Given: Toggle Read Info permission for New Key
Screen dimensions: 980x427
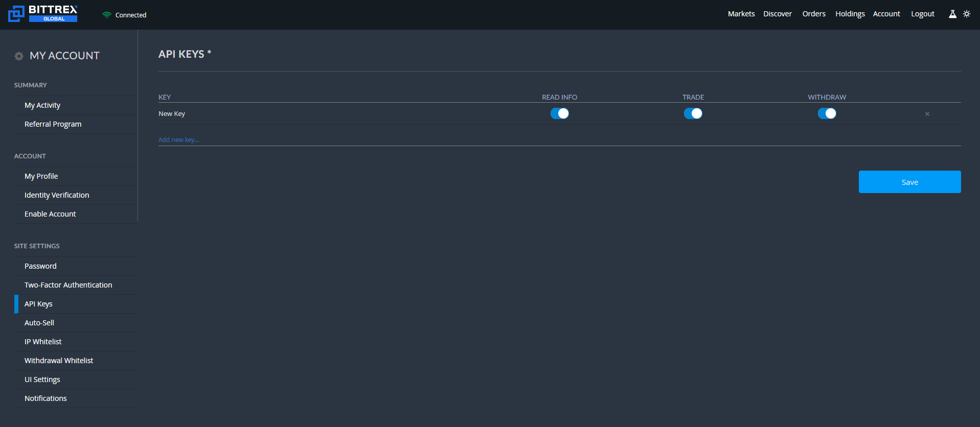Looking at the screenshot, I should [559, 113].
